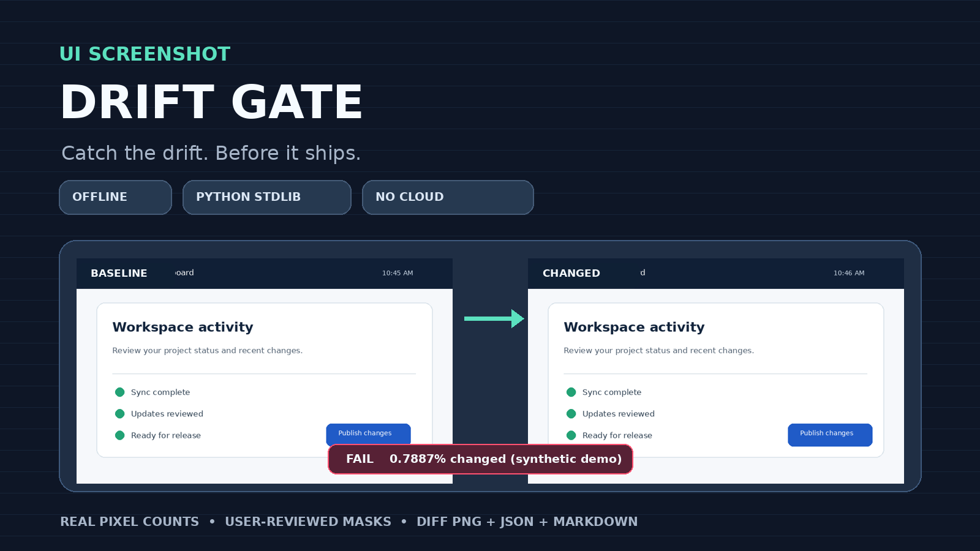Viewport: 980px width, 551px height.
Task: Click the CHANGED label
Action: tap(571, 273)
